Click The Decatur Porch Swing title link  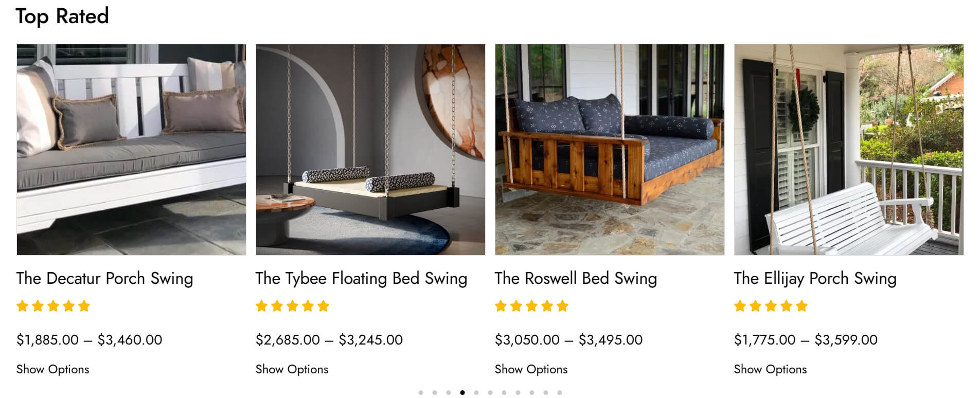105,278
